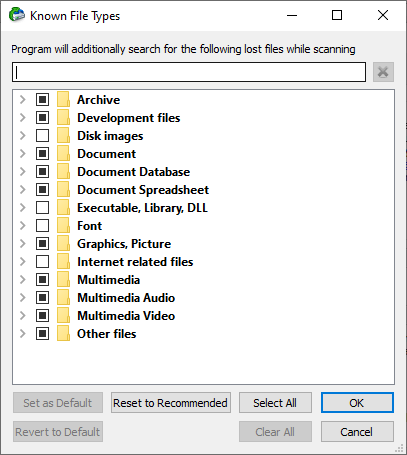The image size is (407, 455).
Task: Click the Select All button
Action: tap(275, 403)
